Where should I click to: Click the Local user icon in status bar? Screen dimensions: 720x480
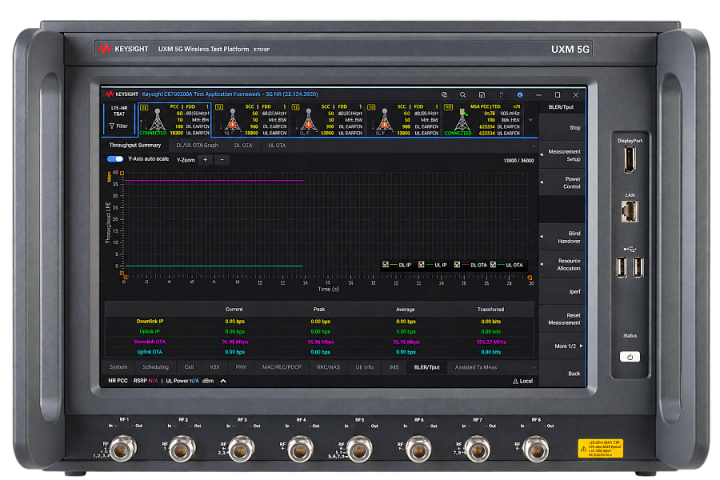[x=515, y=381]
